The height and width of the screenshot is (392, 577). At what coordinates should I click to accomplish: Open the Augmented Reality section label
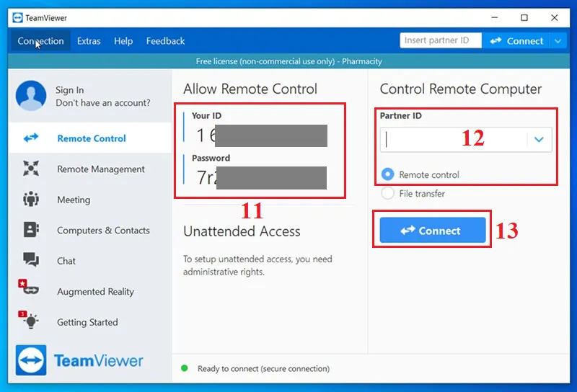[95, 292]
